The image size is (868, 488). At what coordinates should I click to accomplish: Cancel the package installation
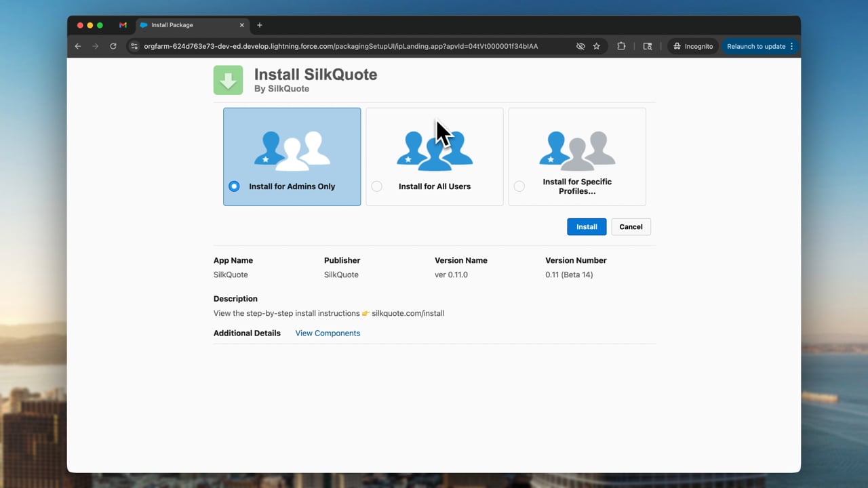[x=631, y=226]
